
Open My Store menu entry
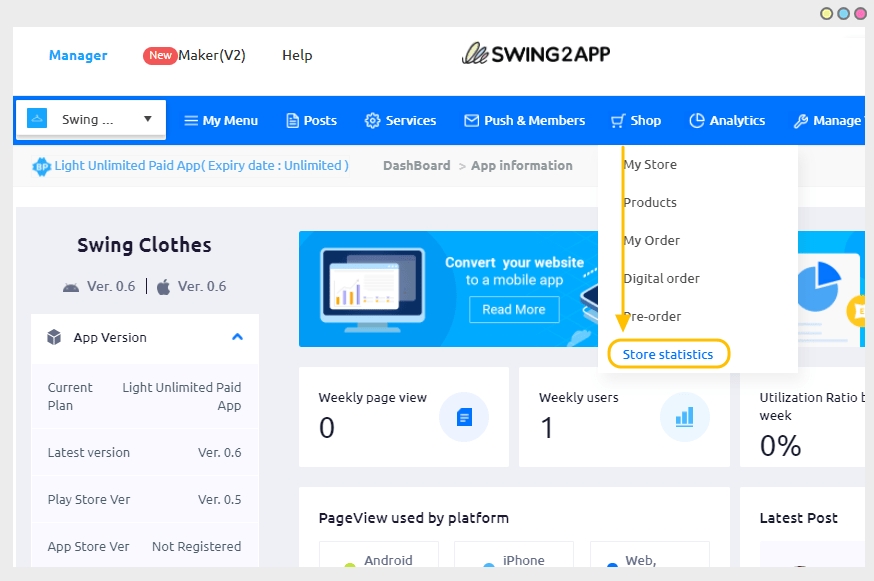(650, 164)
